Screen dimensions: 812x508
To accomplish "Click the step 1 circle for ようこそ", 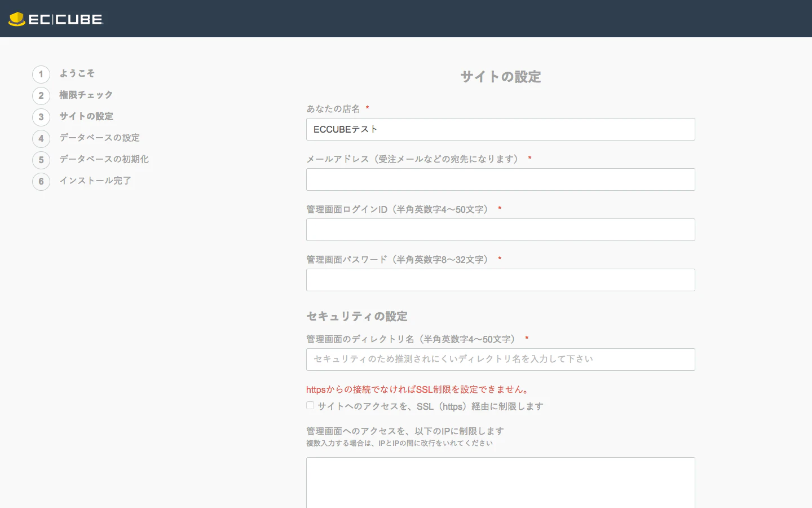I will click(x=41, y=75).
